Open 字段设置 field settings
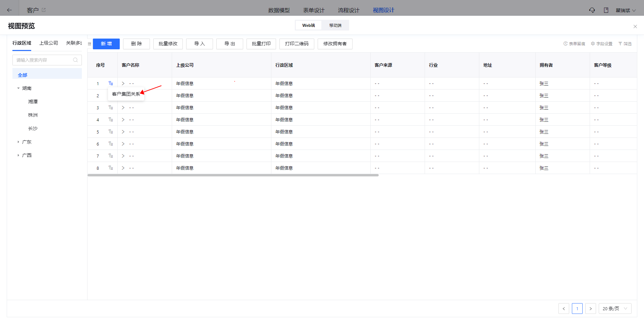The image size is (644, 333). coord(602,44)
